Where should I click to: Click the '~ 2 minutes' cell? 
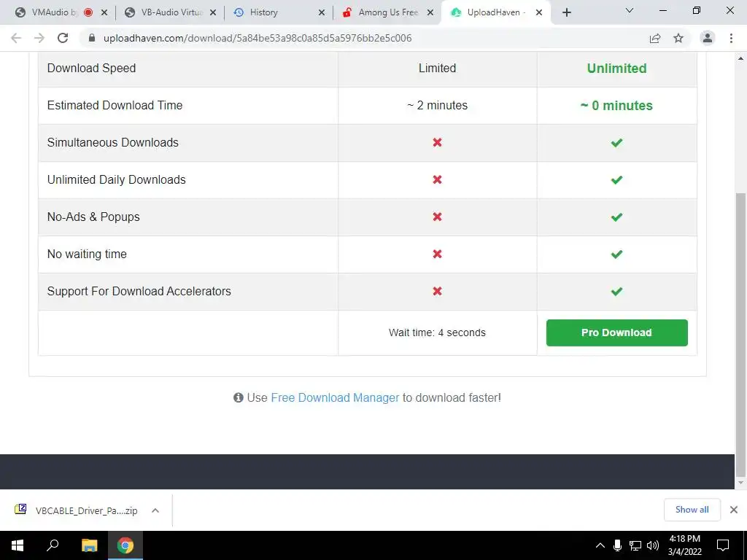pos(438,105)
